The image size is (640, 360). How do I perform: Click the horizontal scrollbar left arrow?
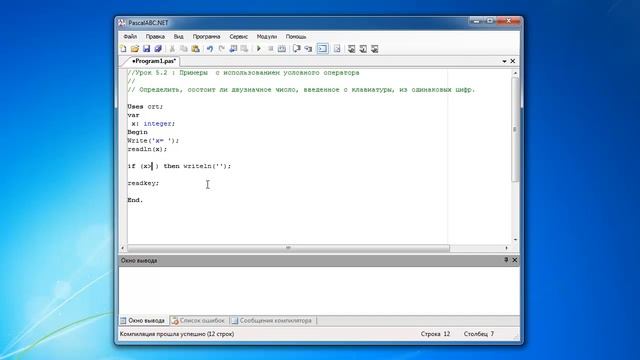[123, 248]
